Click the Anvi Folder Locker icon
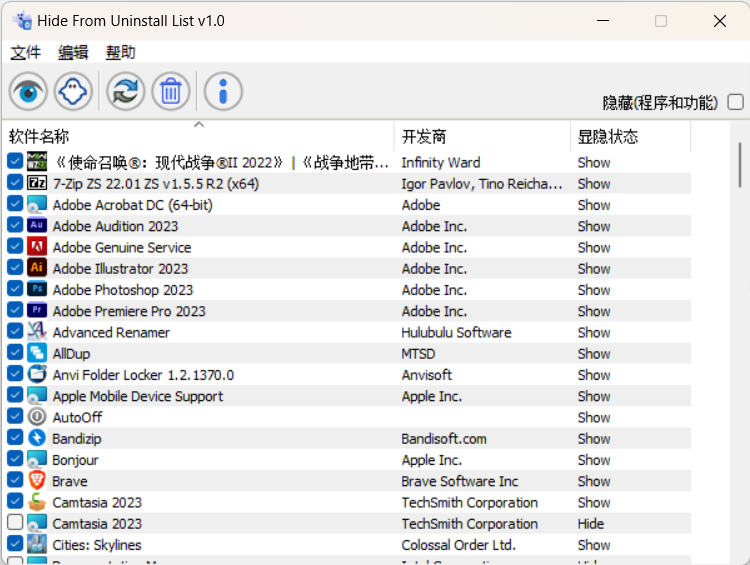Image resolution: width=750 pixels, height=565 pixels. click(x=37, y=374)
